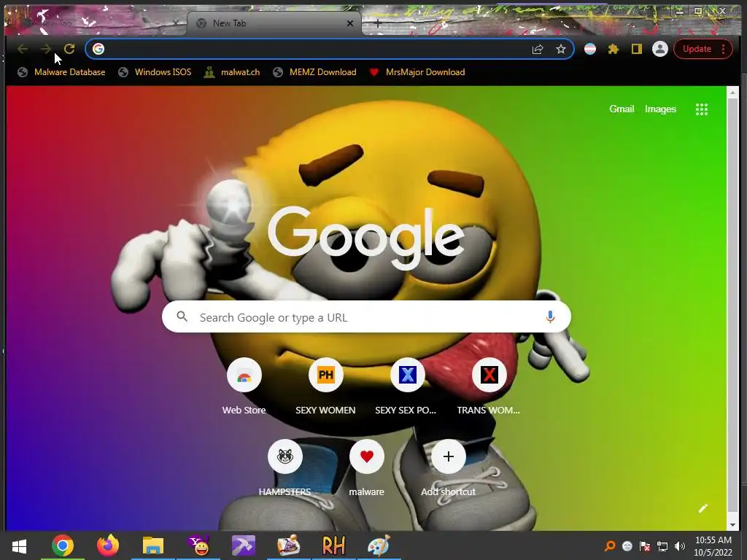747x560 pixels.
Task: Open File Explorer from the taskbar
Action: tap(153, 545)
